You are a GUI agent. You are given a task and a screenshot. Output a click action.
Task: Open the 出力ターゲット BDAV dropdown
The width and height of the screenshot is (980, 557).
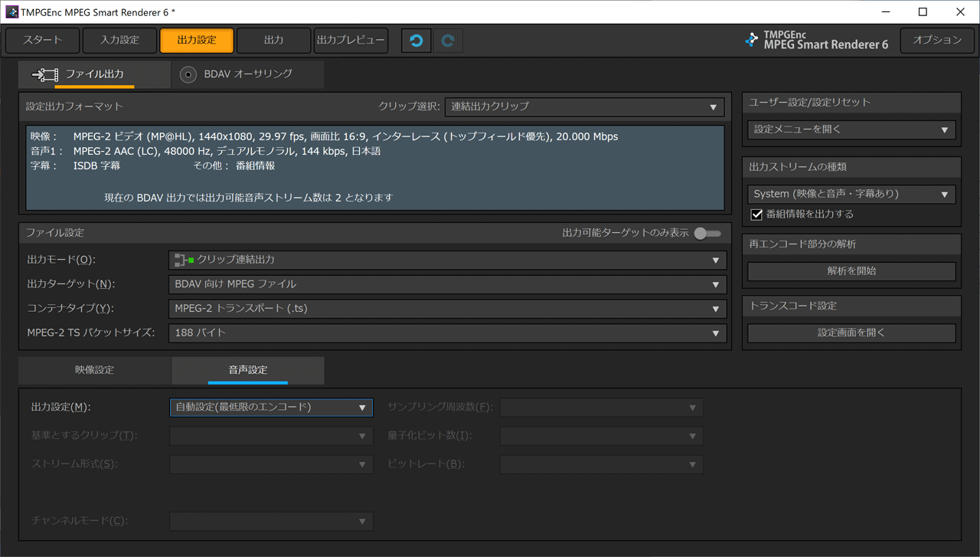[x=447, y=284]
